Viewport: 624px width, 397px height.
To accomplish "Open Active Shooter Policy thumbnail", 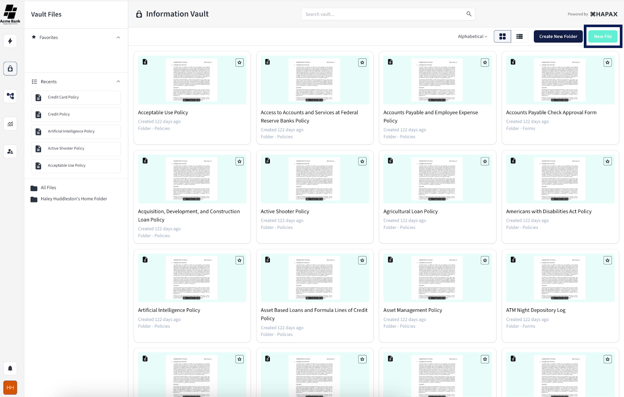I will point(314,179).
